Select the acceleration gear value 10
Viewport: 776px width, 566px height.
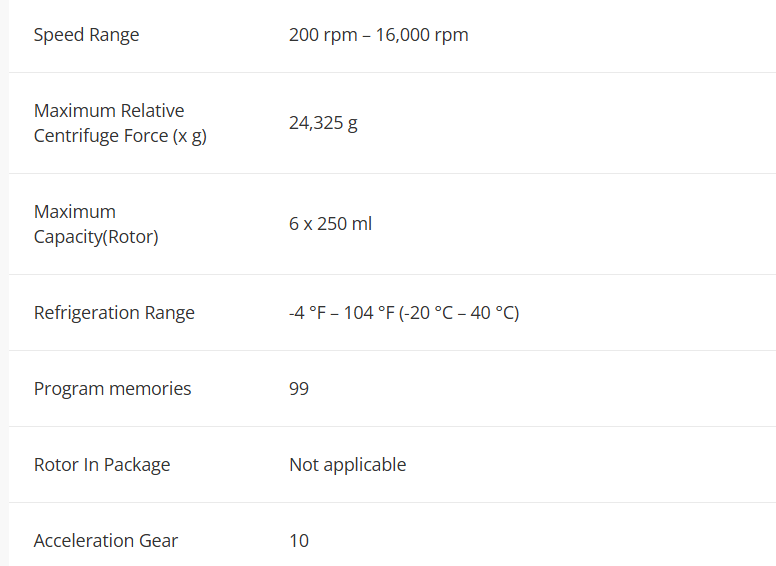[x=299, y=541]
